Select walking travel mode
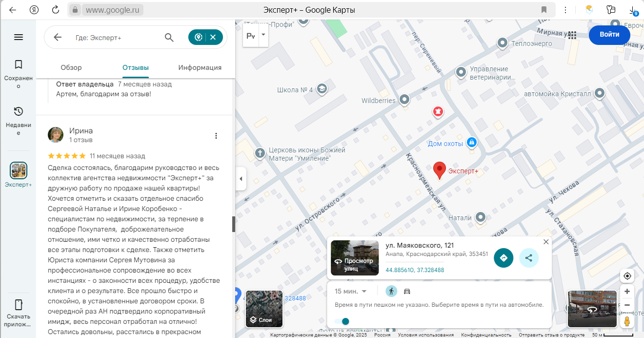The image size is (644, 338). pyautogui.click(x=391, y=291)
